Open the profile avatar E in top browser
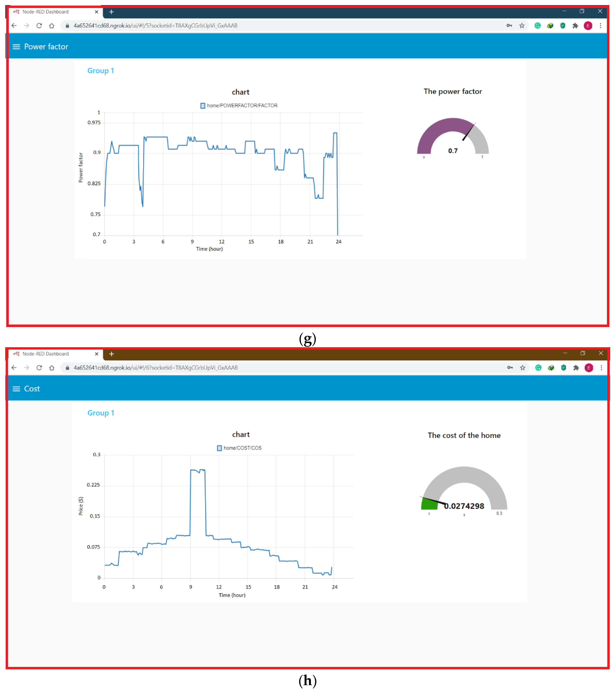The width and height of the screenshot is (616, 692). (x=588, y=26)
